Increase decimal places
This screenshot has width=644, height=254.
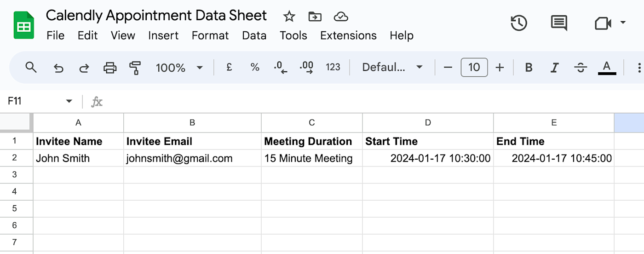306,68
